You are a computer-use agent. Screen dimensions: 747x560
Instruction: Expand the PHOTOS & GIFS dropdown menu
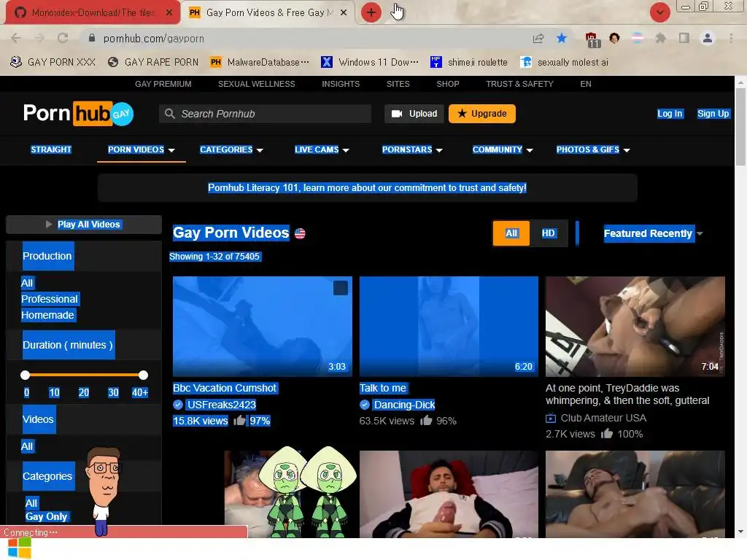pyautogui.click(x=593, y=149)
